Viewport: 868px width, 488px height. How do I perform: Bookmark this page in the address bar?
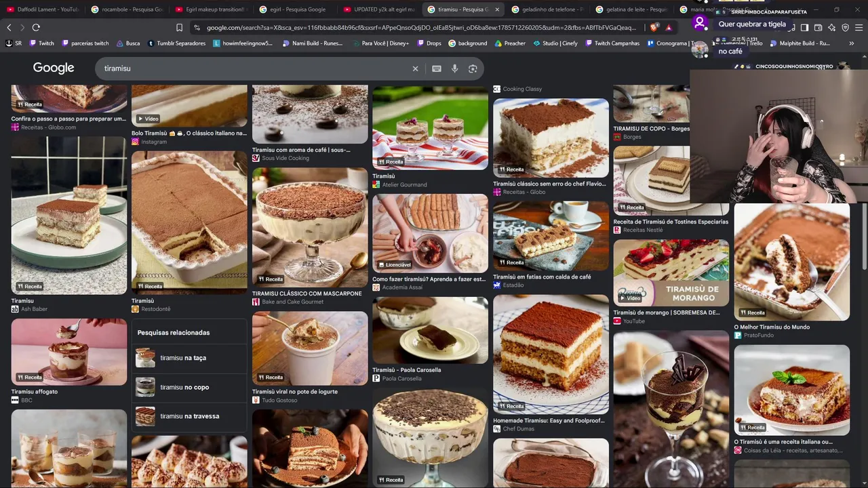tap(179, 28)
